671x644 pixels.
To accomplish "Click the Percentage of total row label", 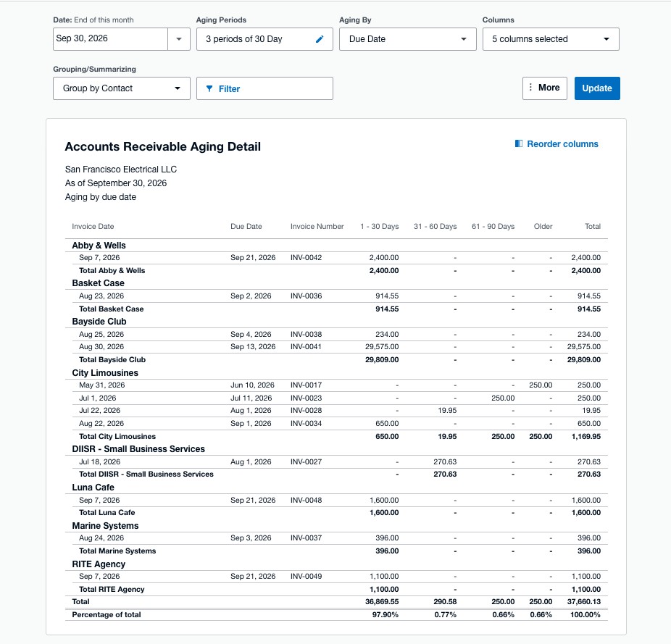I will click(x=107, y=614).
